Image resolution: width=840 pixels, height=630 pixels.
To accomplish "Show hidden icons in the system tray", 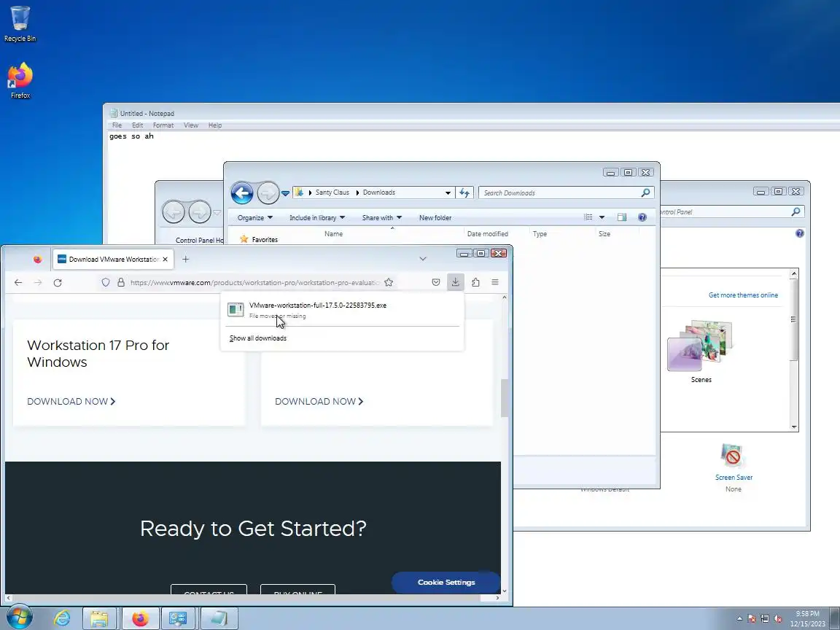I will coord(739,619).
